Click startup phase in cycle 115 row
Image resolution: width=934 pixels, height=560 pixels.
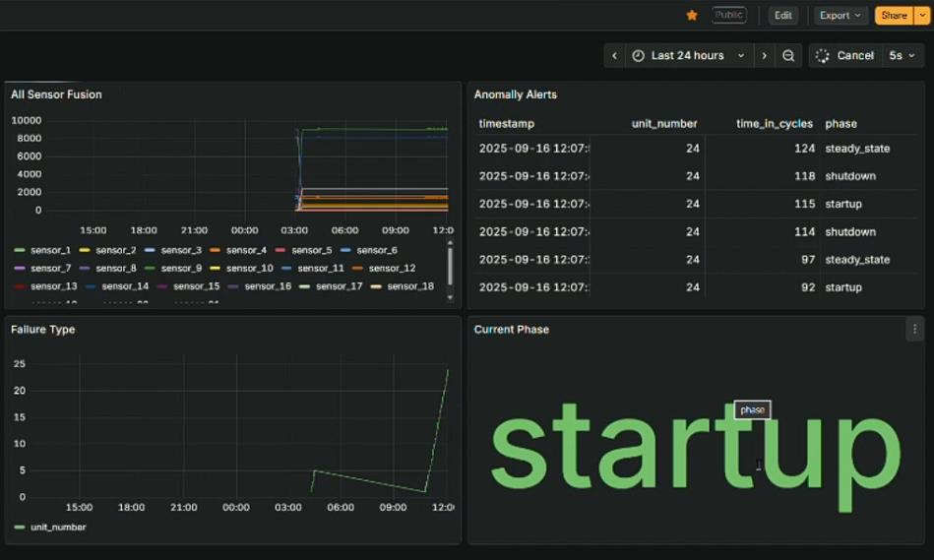pyautogui.click(x=843, y=204)
